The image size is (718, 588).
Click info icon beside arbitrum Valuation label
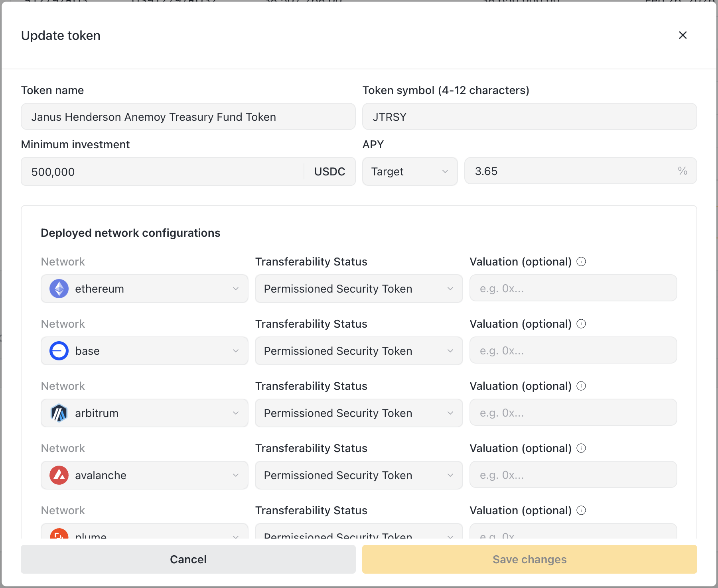581,386
